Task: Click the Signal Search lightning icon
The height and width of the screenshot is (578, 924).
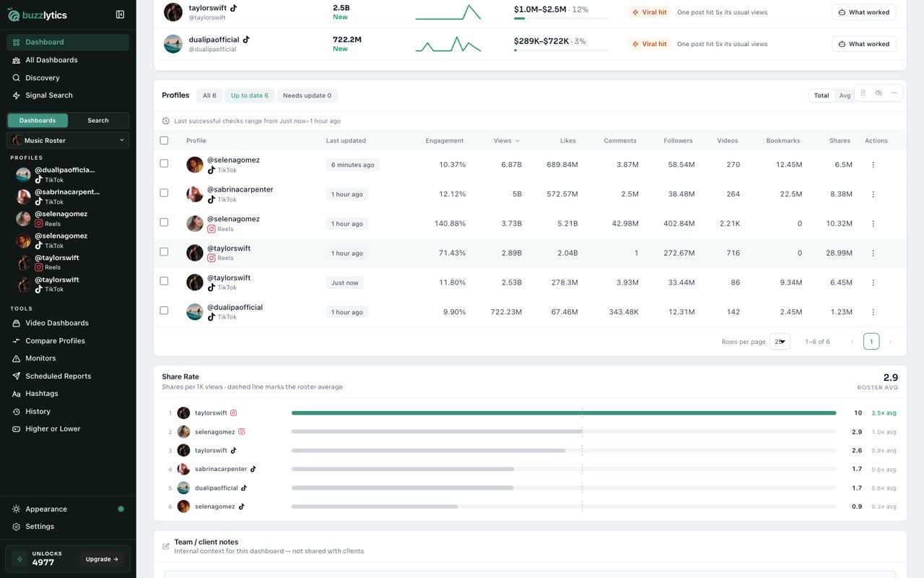Action: 16,95
